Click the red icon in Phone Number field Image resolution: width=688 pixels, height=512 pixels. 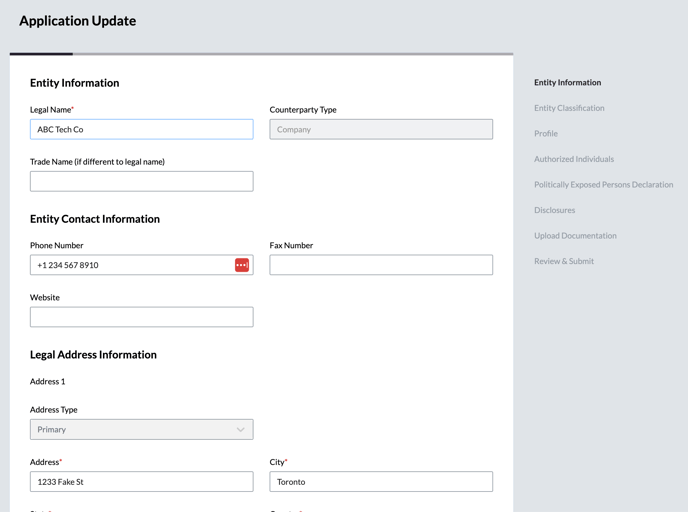242,265
